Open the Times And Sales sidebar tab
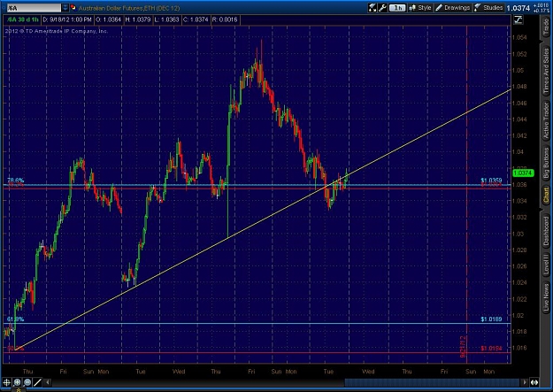This screenshot has height=392, width=553. coord(546,71)
